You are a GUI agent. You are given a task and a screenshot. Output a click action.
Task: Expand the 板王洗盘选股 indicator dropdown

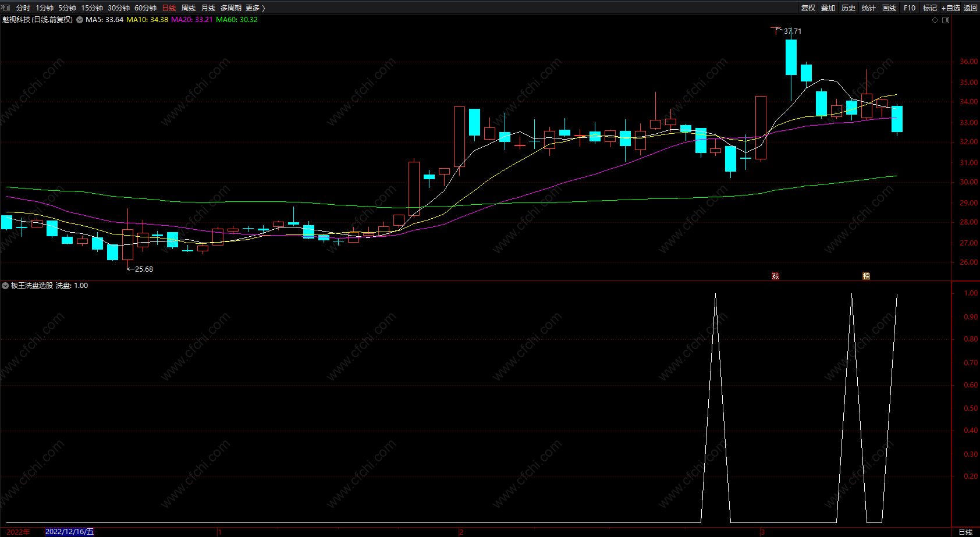[5, 286]
